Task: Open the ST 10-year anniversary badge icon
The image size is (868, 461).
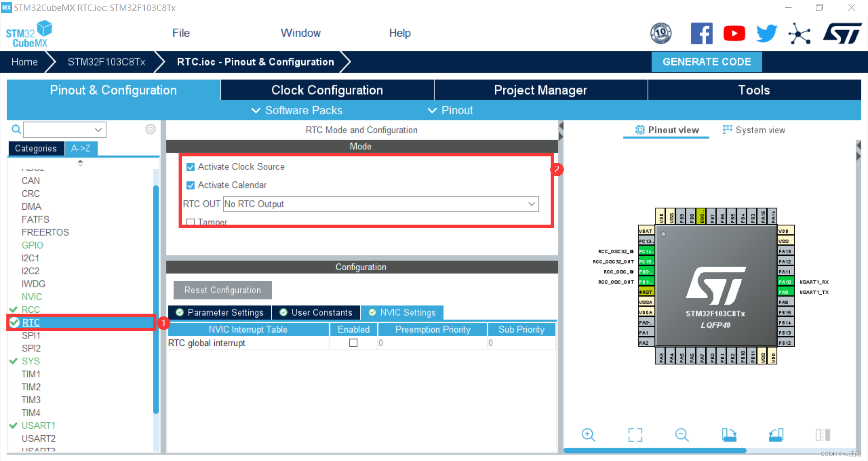Action: click(660, 33)
